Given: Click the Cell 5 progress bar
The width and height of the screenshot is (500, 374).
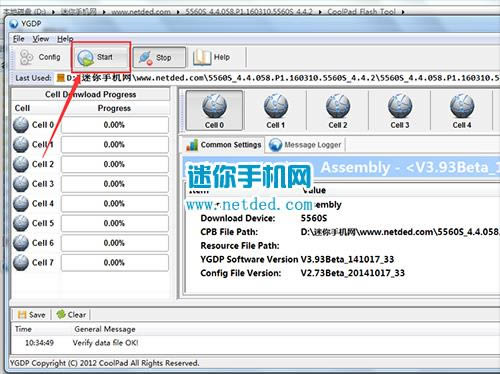Looking at the screenshot, I should tap(115, 223).
